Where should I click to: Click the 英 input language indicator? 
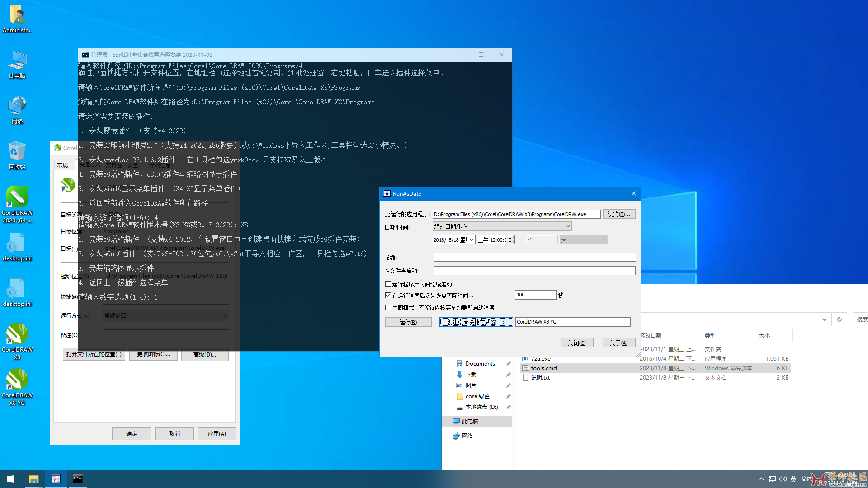point(793,479)
